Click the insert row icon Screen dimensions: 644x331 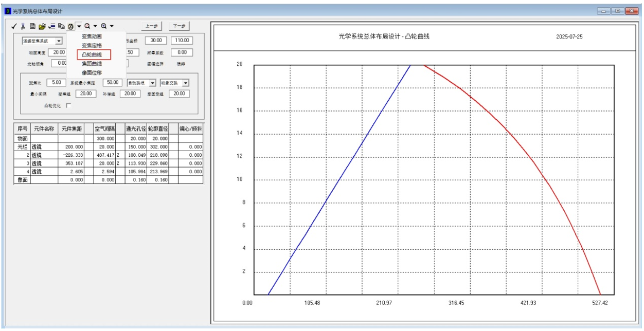[x=52, y=26]
